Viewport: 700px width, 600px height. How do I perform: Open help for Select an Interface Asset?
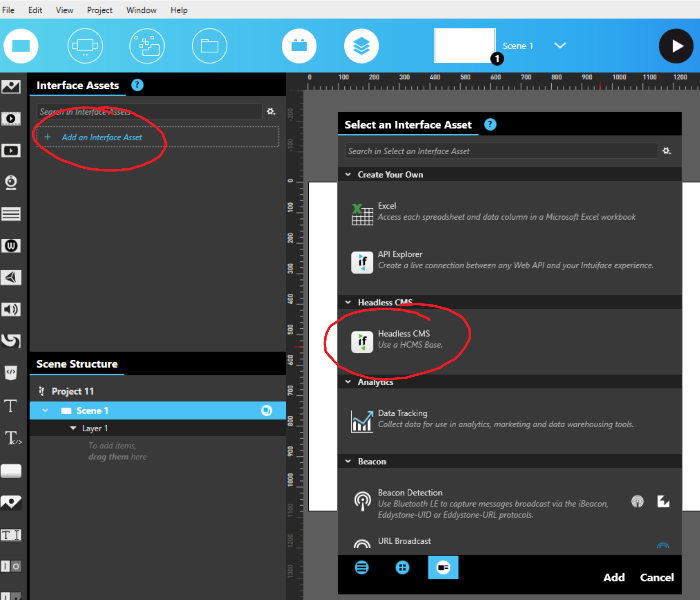490,125
